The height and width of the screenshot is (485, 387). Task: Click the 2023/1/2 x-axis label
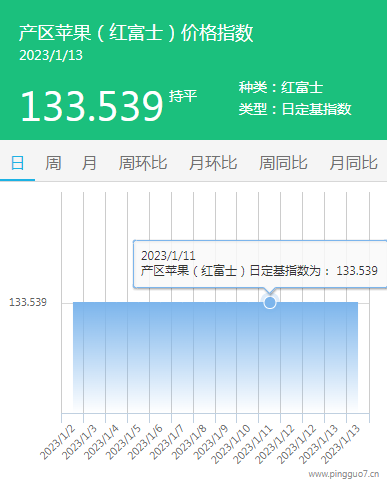pos(58,443)
